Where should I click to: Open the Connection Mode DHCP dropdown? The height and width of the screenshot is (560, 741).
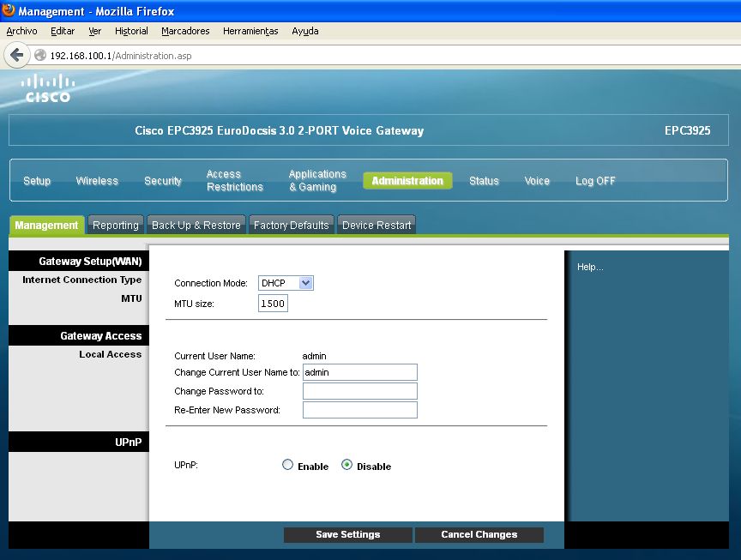coord(286,283)
